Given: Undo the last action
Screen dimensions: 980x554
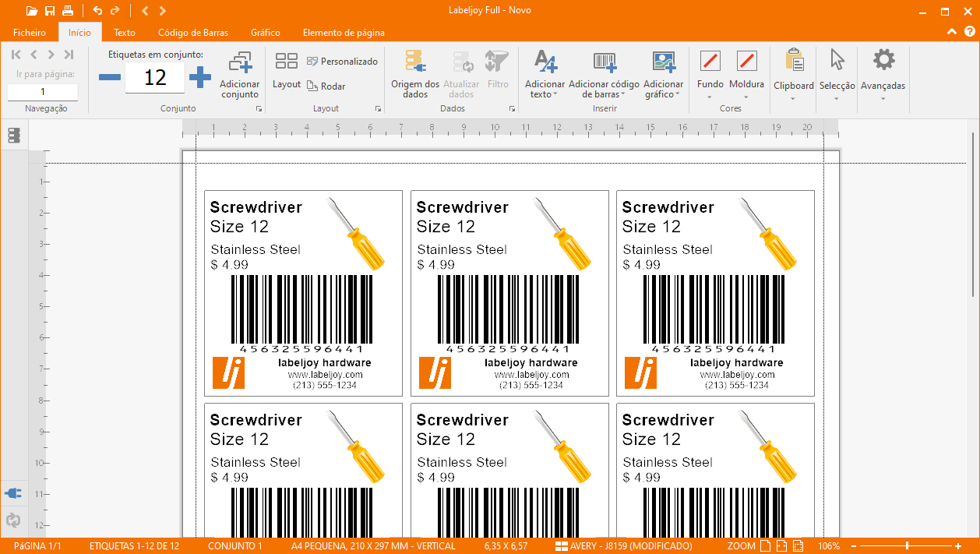Looking at the screenshot, I should pyautogui.click(x=97, y=11).
